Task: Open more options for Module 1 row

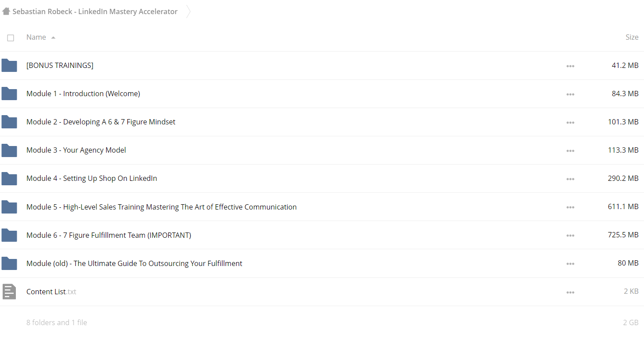Action: [570, 94]
